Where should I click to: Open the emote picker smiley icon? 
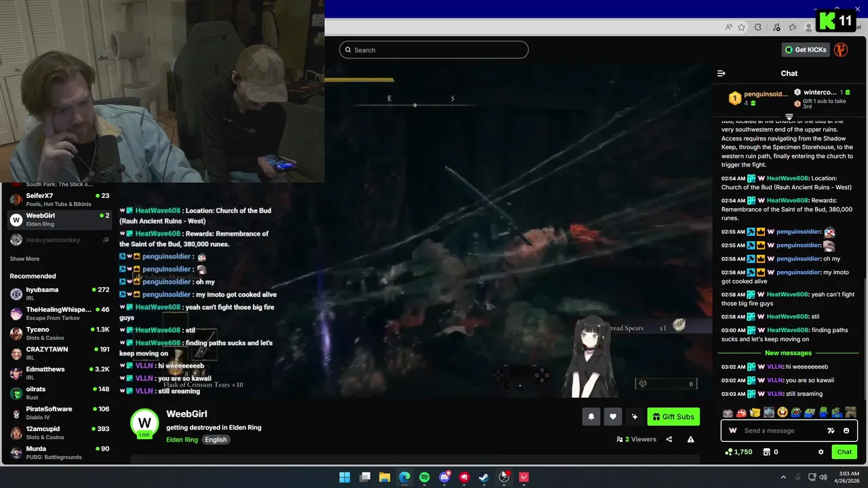pyautogui.click(x=846, y=430)
